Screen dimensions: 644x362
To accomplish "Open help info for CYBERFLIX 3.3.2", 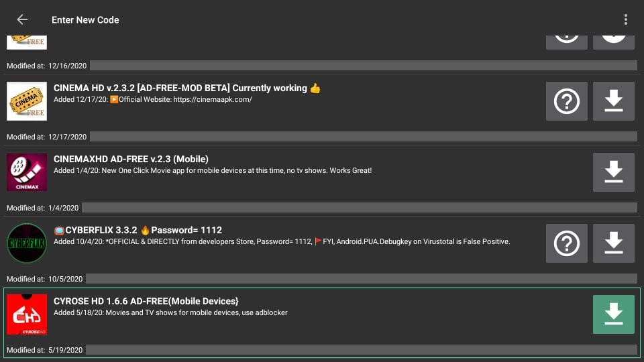I will pyautogui.click(x=566, y=243).
